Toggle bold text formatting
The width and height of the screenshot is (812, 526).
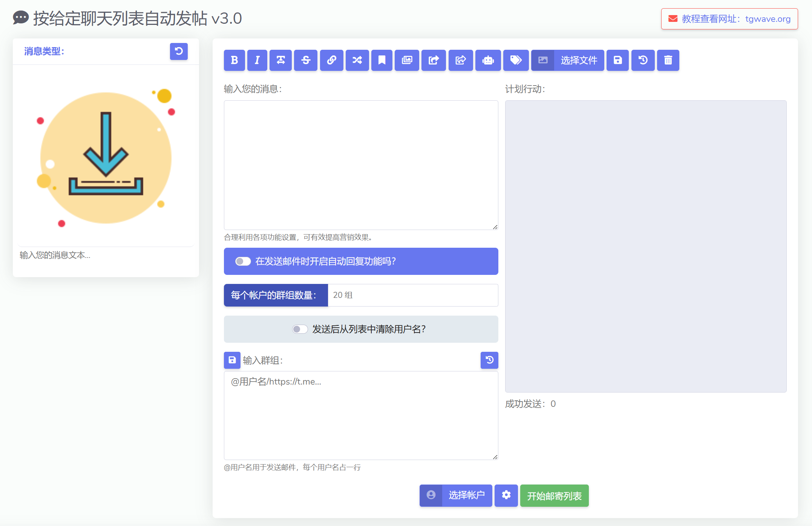pyautogui.click(x=234, y=60)
